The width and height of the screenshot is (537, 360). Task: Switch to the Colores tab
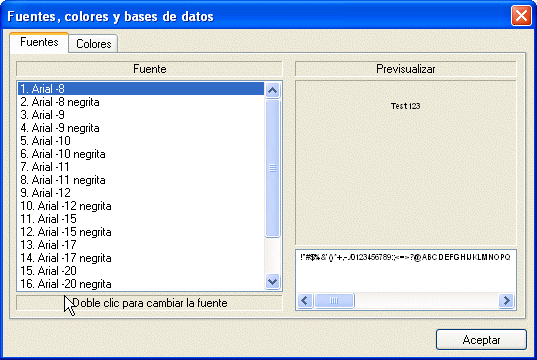[x=93, y=44]
